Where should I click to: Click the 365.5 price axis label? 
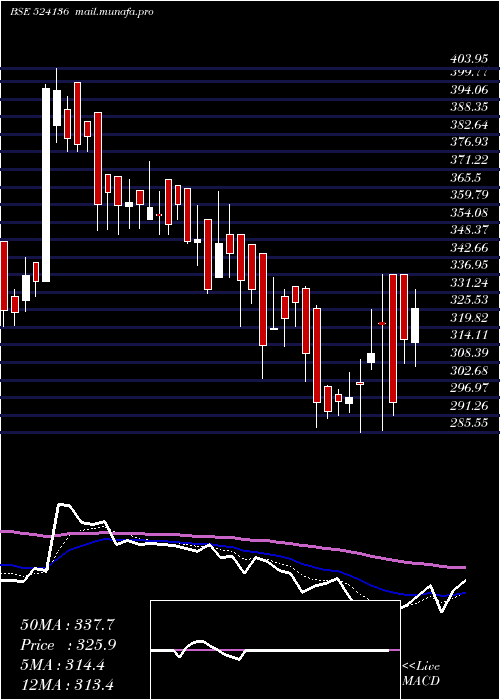click(x=465, y=178)
